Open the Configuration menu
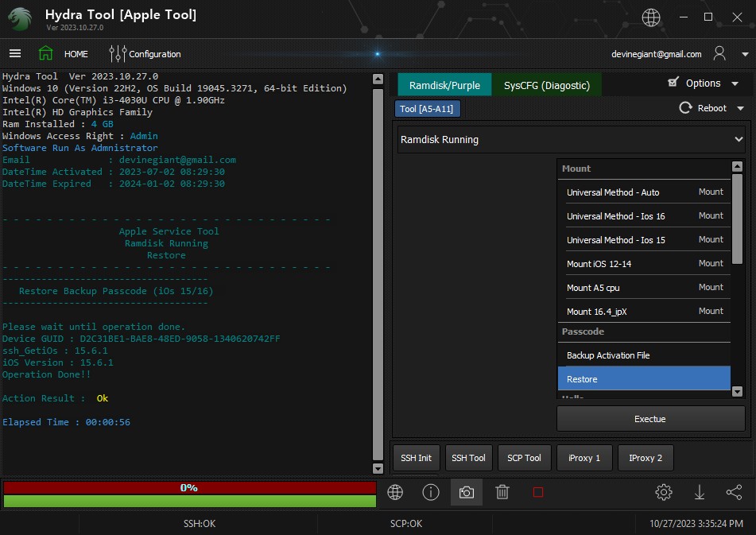Image resolution: width=756 pixels, height=535 pixels. pyautogui.click(x=155, y=54)
